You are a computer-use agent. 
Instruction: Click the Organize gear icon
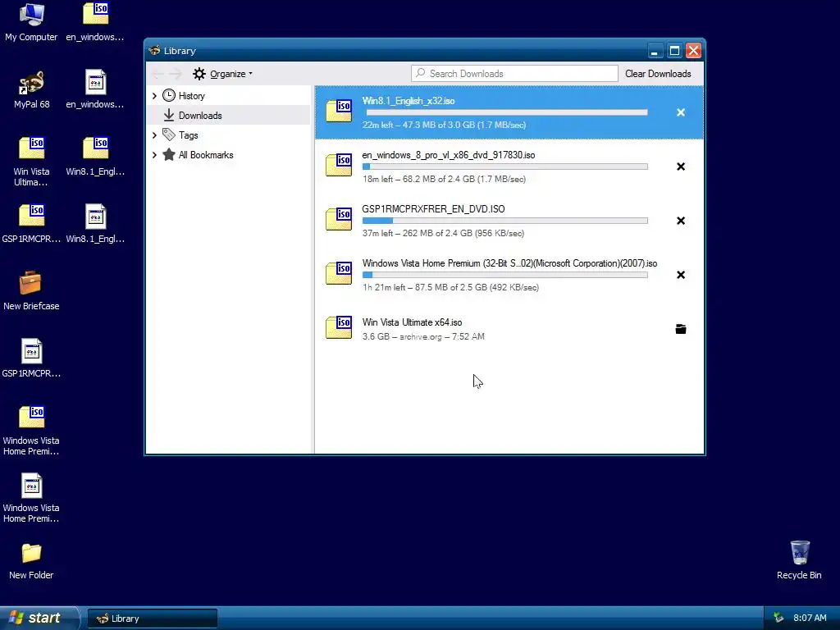coord(199,74)
